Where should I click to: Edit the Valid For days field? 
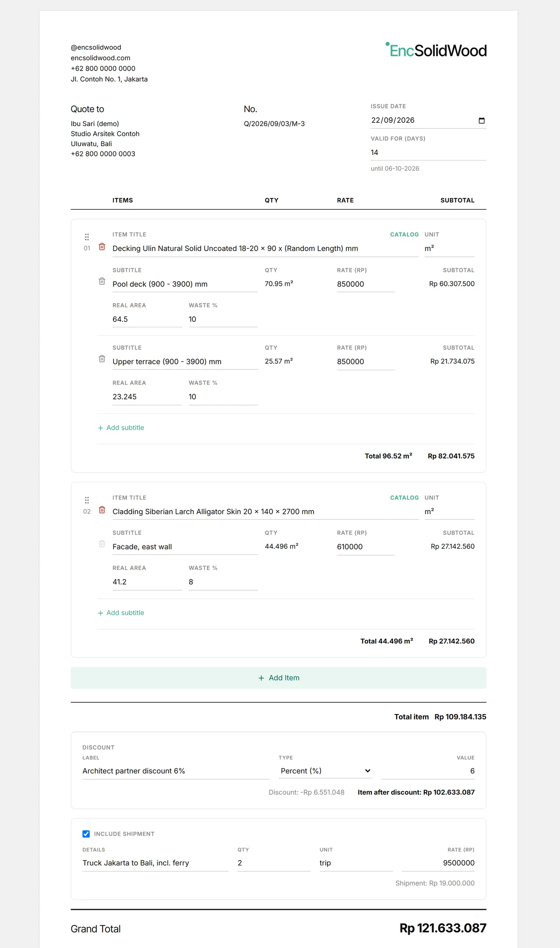[x=428, y=153]
